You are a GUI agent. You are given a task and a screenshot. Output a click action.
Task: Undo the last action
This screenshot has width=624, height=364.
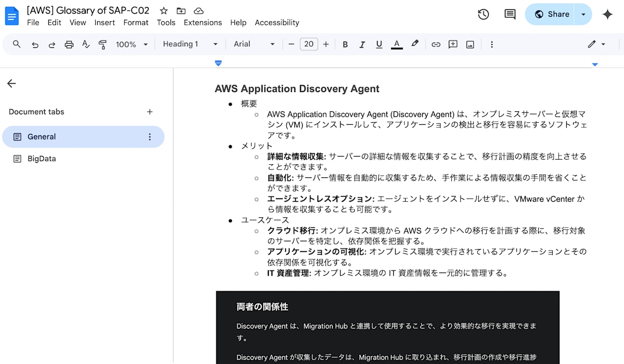[x=35, y=45]
